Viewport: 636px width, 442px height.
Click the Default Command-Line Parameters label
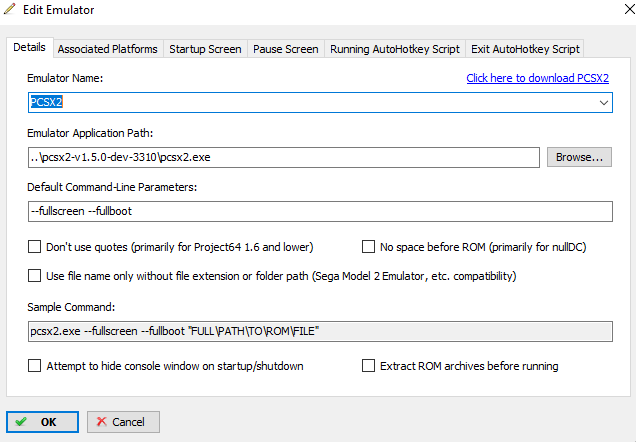tap(112, 187)
